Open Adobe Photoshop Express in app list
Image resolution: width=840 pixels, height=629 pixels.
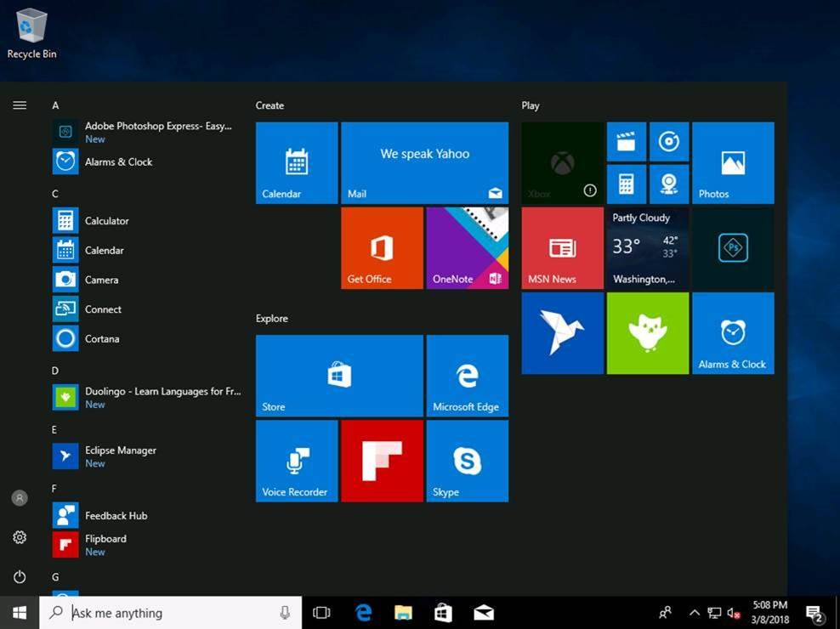click(148, 132)
